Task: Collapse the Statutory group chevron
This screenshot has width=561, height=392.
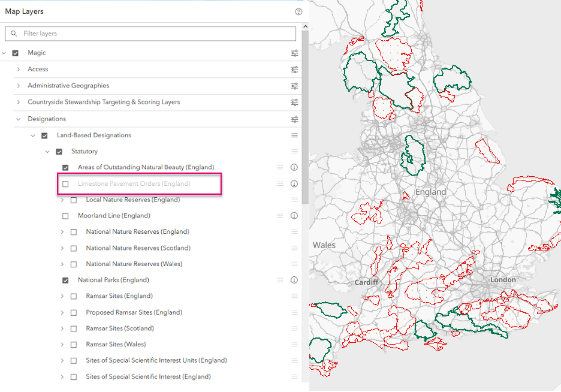Action: click(x=47, y=152)
